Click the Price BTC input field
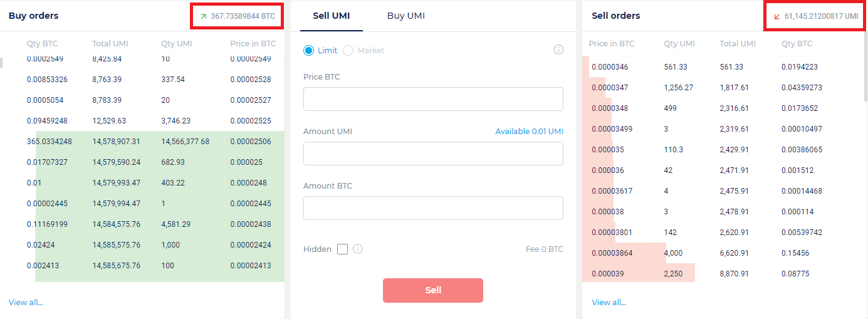This screenshot has width=868, height=319. pyautogui.click(x=433, y=99)
